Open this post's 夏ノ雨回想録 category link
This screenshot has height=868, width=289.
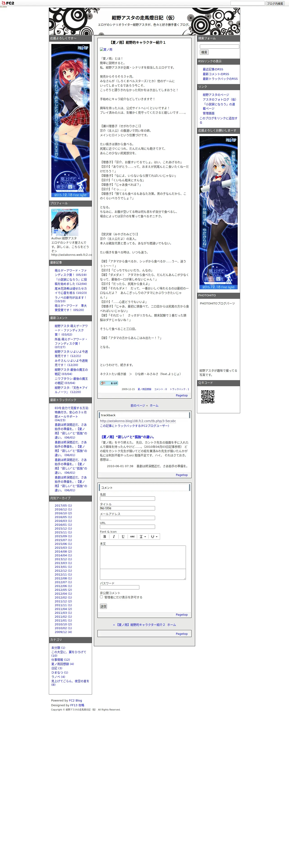point(144,389)
